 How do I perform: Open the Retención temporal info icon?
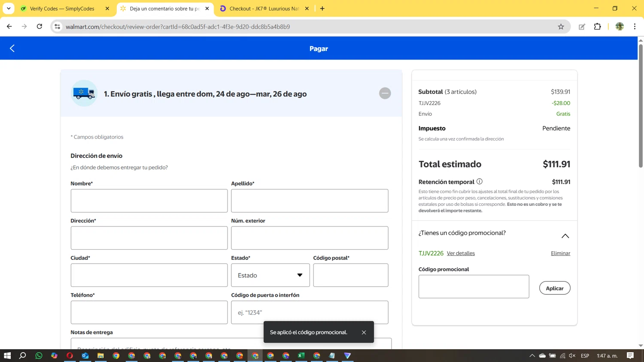tap(480, 181)
